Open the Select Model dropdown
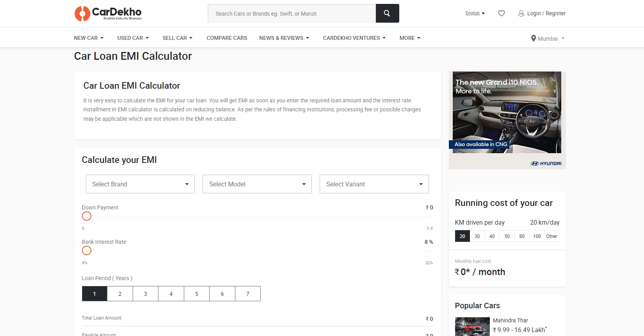 click(257, 184)
